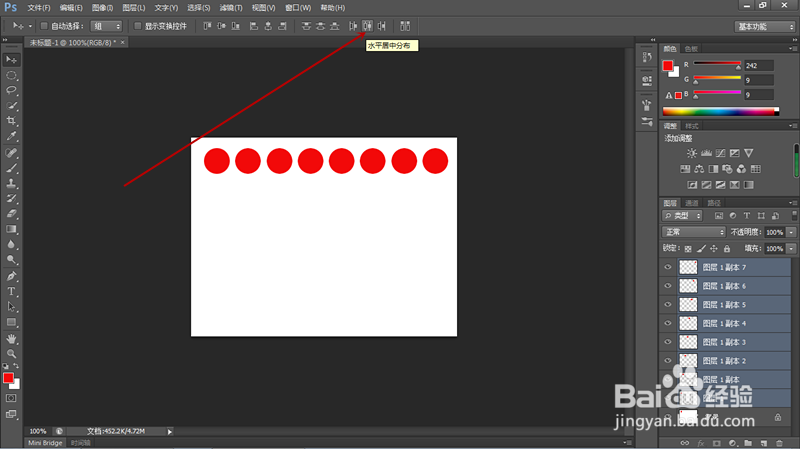The width and height of the screenshot is (800, 449).
Task: Select the Quick Selection tool
Action: pos(11,106)
